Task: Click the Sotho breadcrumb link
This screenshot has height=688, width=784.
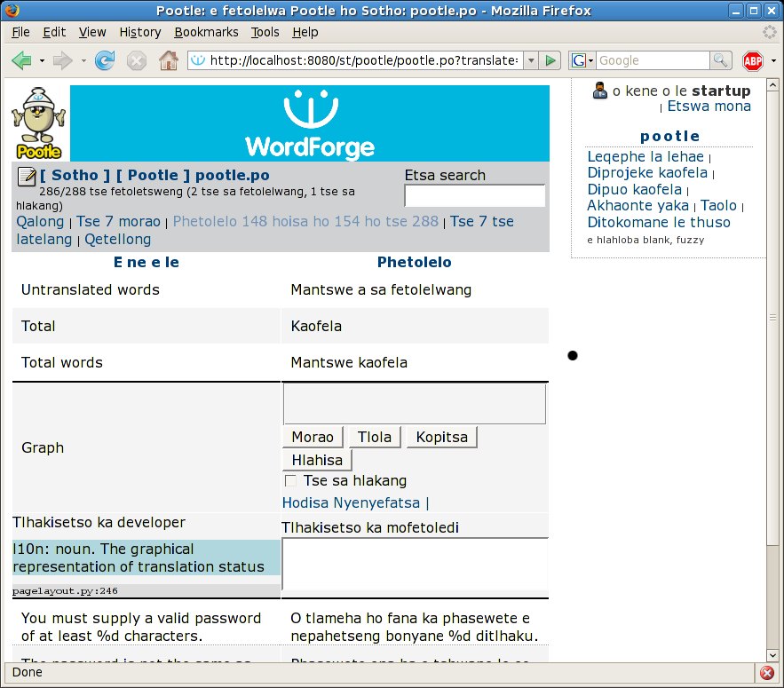Action: pyautogui.click(x=75, y=176)
